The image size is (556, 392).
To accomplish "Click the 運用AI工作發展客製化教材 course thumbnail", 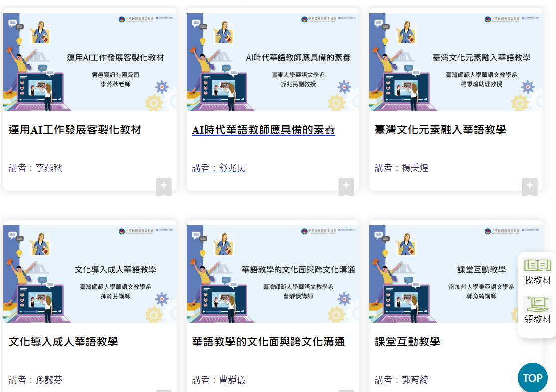I will click(90, 62).
